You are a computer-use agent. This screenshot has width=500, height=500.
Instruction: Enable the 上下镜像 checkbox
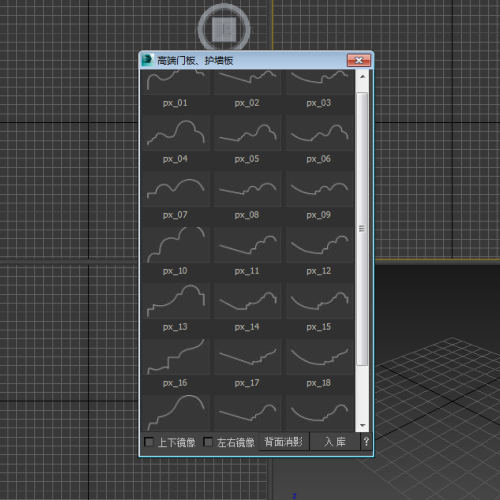point(149,442)
